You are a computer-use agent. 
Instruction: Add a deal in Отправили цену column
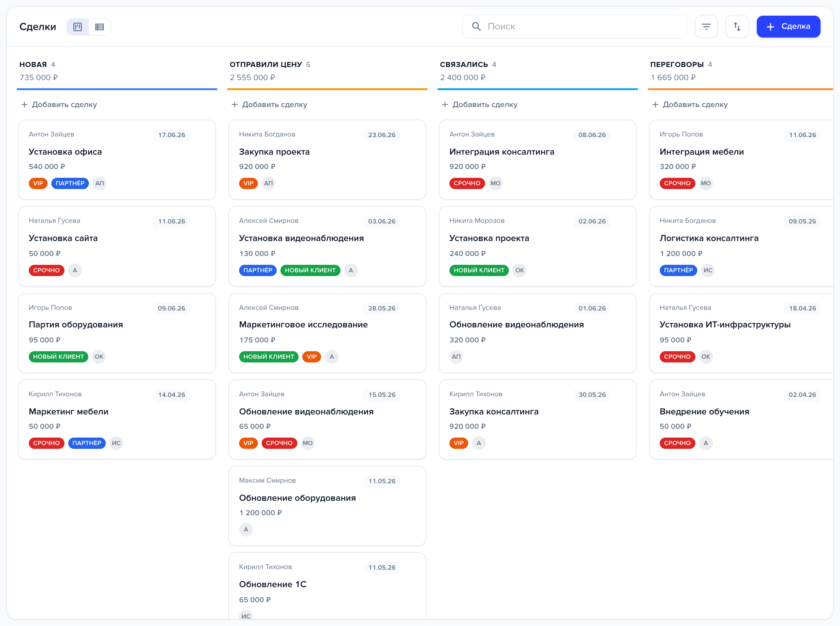[269, 105]
